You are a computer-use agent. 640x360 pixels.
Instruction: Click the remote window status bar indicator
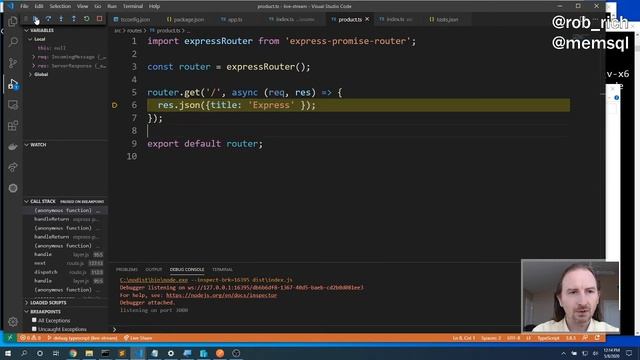(x=10, y=338)
